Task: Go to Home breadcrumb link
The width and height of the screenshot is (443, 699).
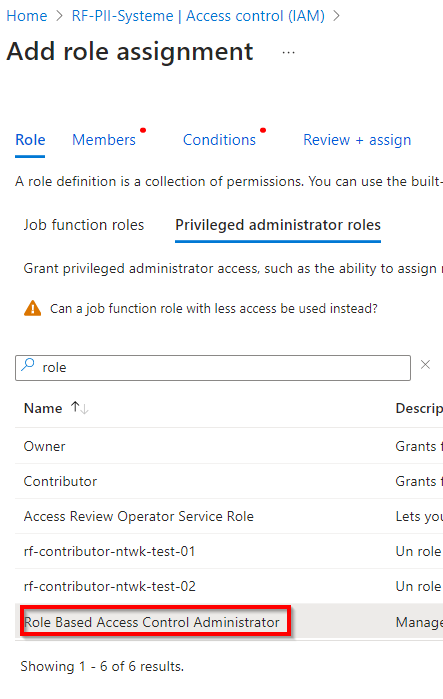Action: coord(27,16)
